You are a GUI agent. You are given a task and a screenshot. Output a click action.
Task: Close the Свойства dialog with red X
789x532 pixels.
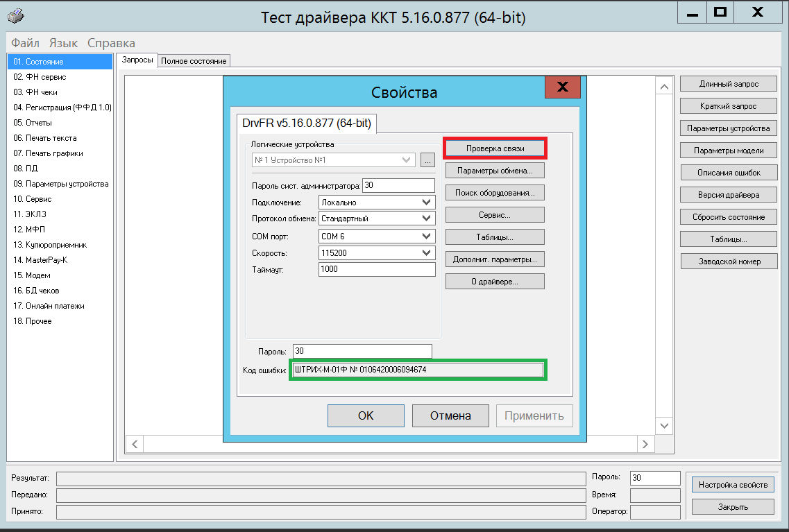coord(562,87)
